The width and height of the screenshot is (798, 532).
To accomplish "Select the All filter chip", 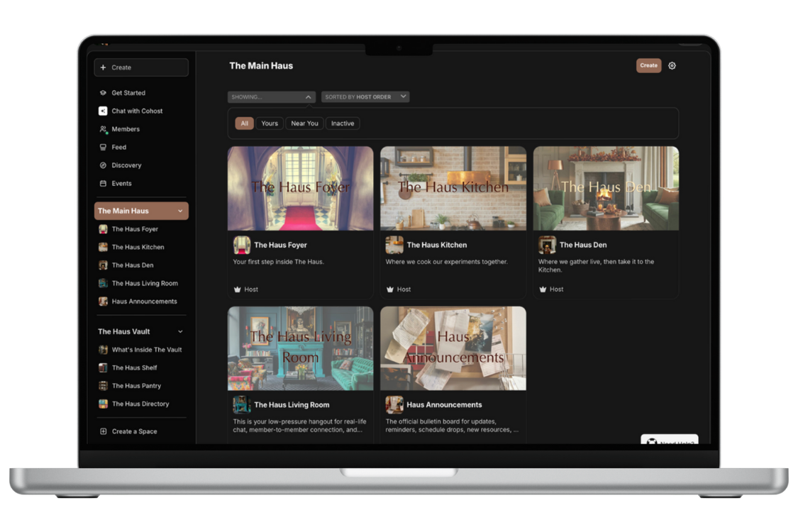I will [244, 123].
